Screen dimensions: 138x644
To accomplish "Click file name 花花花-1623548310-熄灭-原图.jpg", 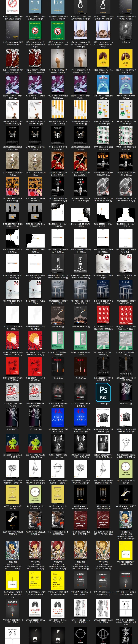I will point(35,174).
